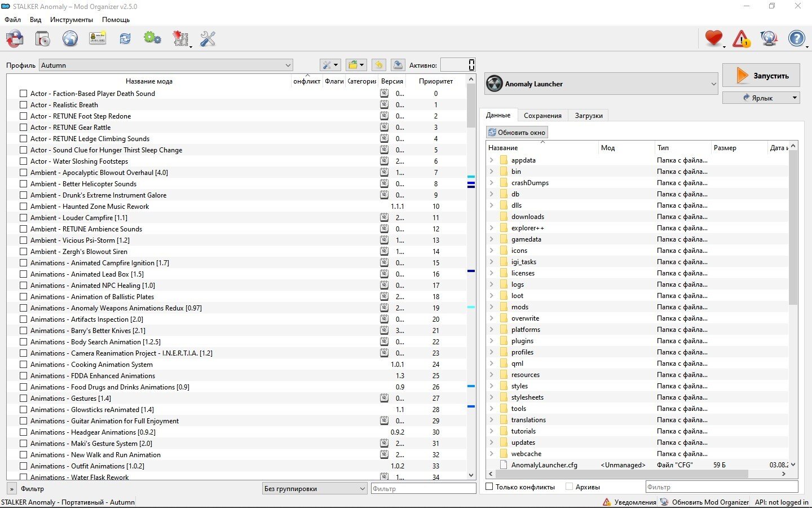Expand the filter sidebar with » button

[12, 489]
